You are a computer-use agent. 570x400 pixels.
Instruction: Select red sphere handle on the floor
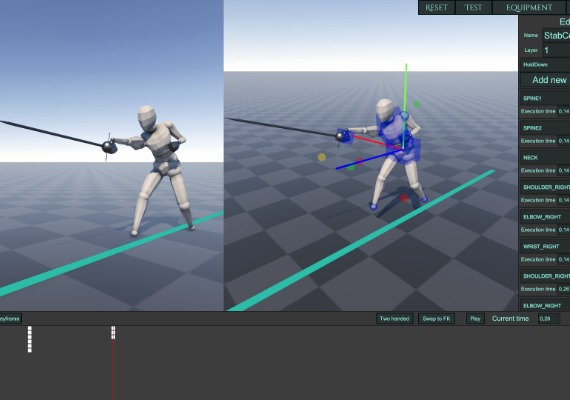pyautogui.click(x=404, y=198)
